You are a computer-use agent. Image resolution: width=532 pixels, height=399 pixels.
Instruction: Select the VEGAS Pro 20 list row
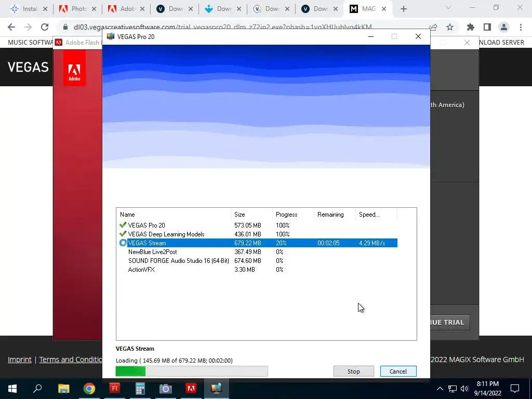coord(258,225)
